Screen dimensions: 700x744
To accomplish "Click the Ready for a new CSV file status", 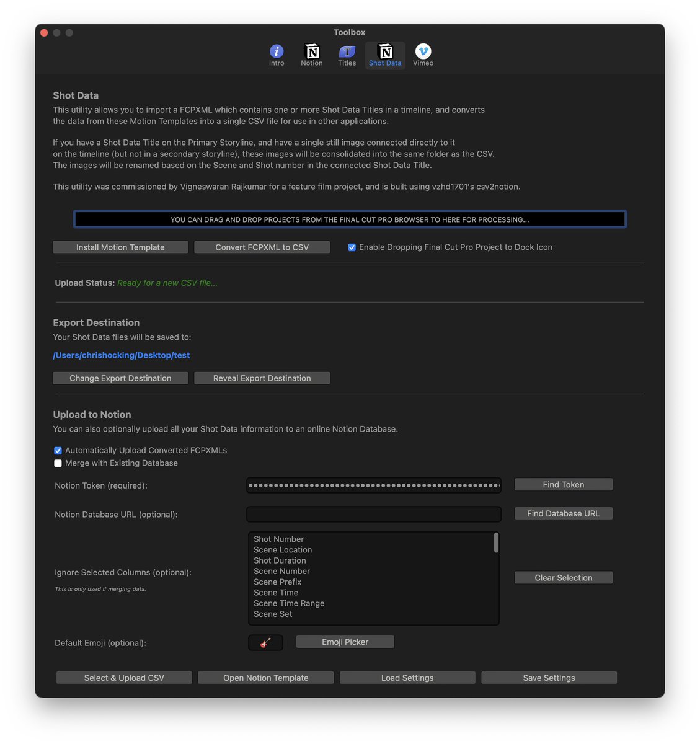I will (167, 283).
